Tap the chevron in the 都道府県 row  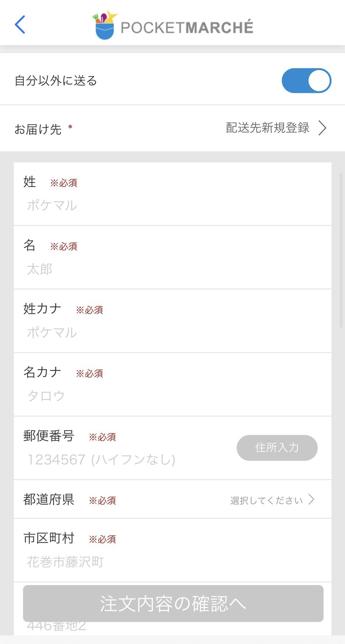312,500
